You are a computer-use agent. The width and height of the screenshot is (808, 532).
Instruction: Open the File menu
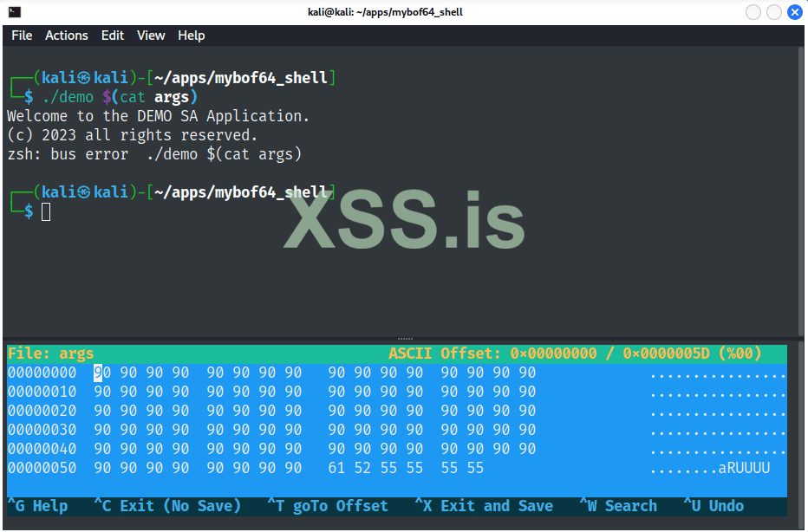click(21, 36)
